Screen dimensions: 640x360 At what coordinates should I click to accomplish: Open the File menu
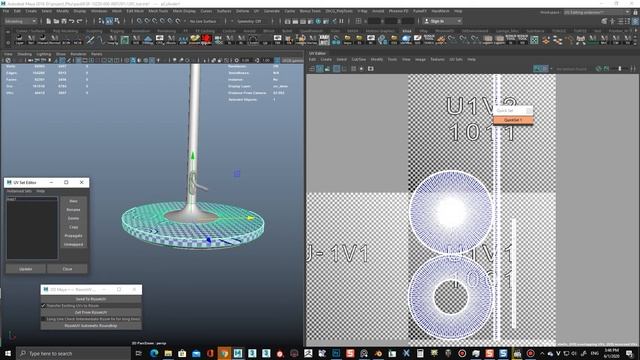(x=6, y=11)
